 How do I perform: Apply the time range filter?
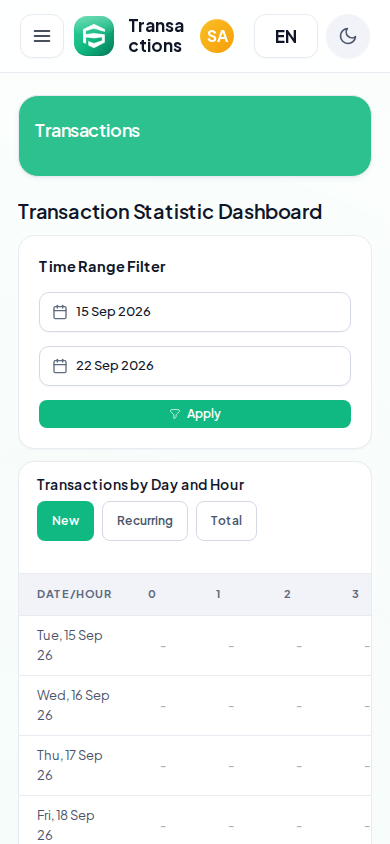(195, 414)
